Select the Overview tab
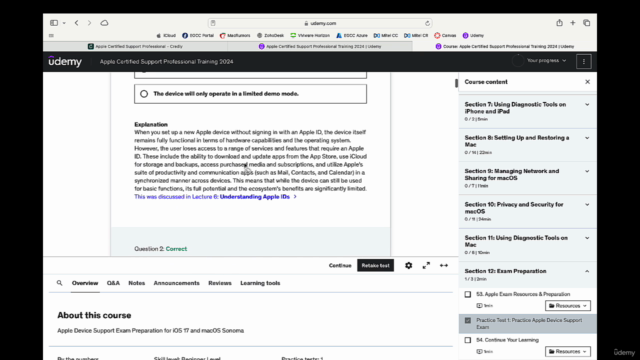This screenshot has width=640, height=360. [x=85, y=283]
